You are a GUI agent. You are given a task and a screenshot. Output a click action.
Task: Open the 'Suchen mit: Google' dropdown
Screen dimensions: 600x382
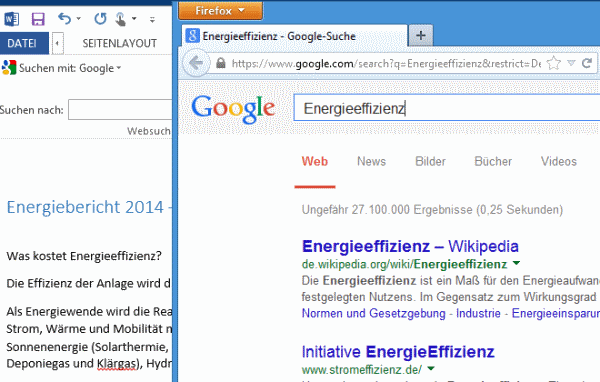click(70, 68)
